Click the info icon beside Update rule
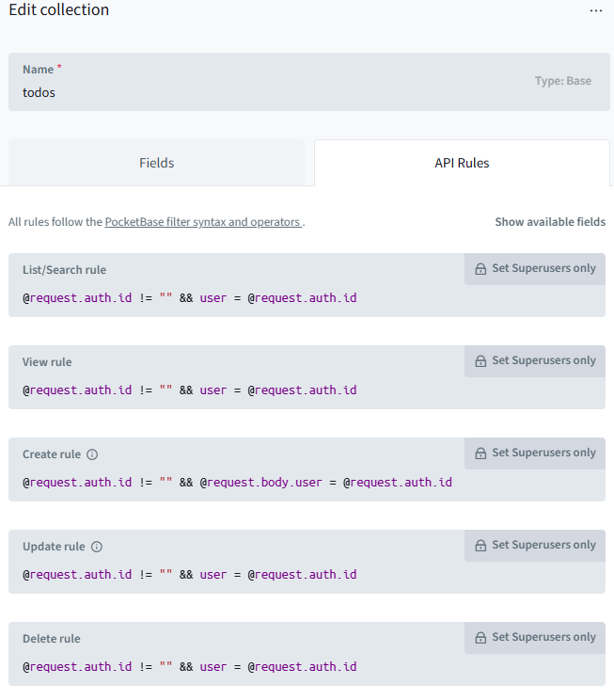The height and width of the screenshot is (700, 614). point(97,547)
